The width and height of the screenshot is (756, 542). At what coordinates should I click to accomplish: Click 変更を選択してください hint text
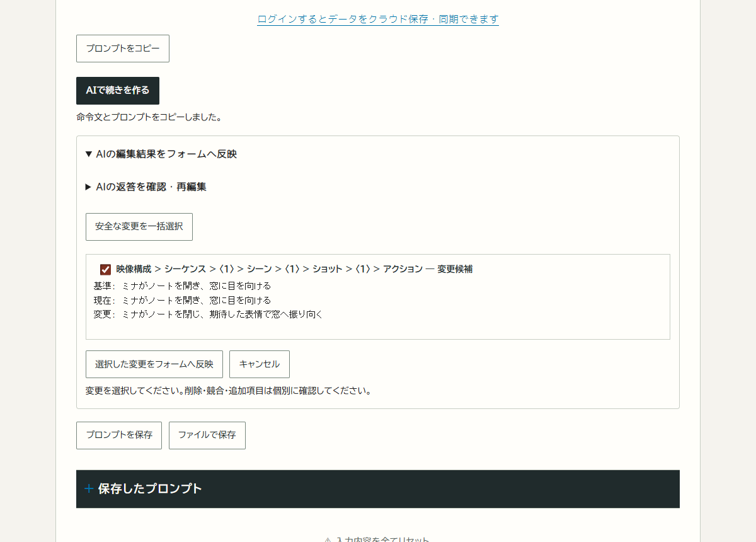tap(228, 391)
